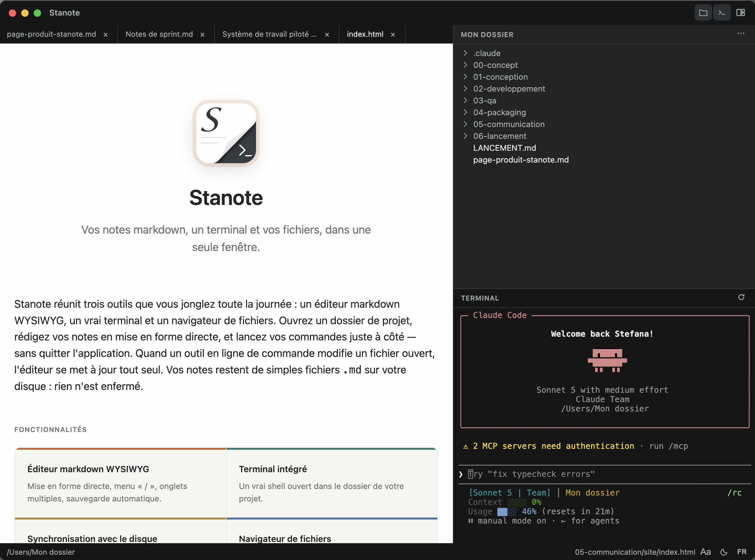Toggle the split layout icon

coord(740,13)
